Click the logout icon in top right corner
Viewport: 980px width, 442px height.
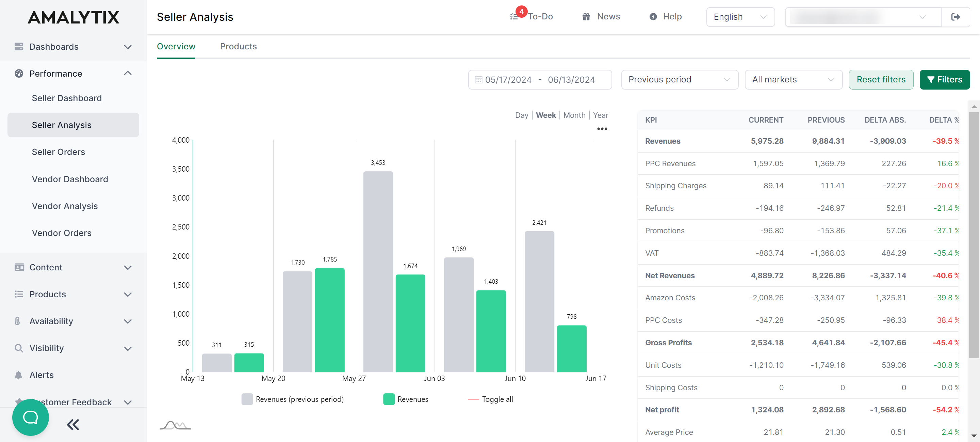[x=956, y=16]
